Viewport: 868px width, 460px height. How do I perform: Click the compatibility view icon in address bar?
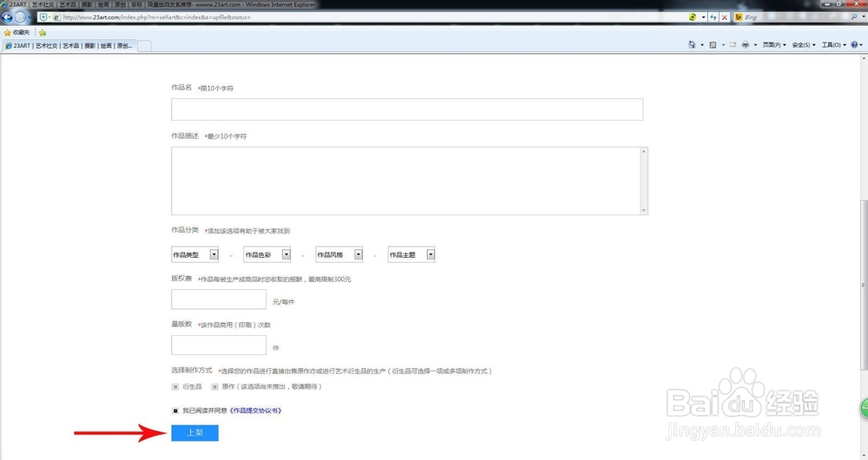coord(693,17)
